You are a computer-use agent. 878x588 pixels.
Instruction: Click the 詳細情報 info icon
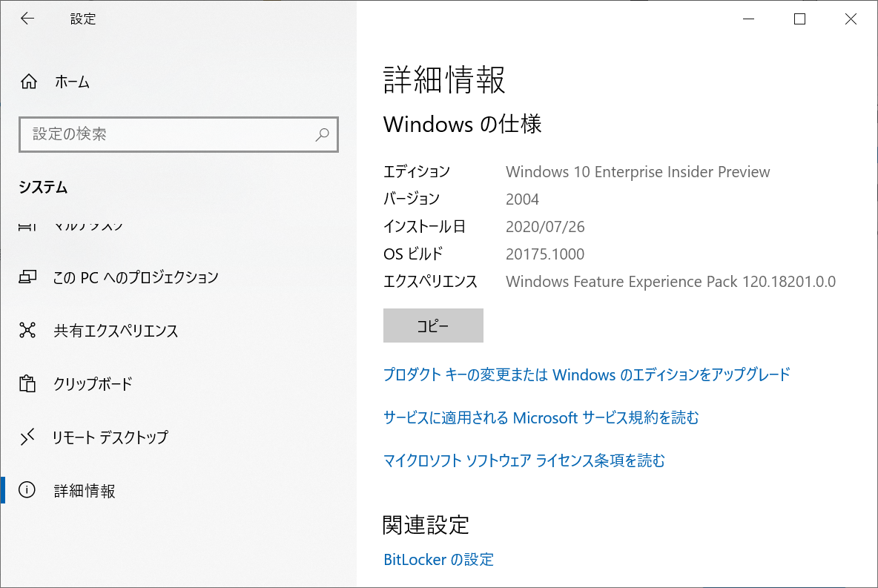coord(27,490)
